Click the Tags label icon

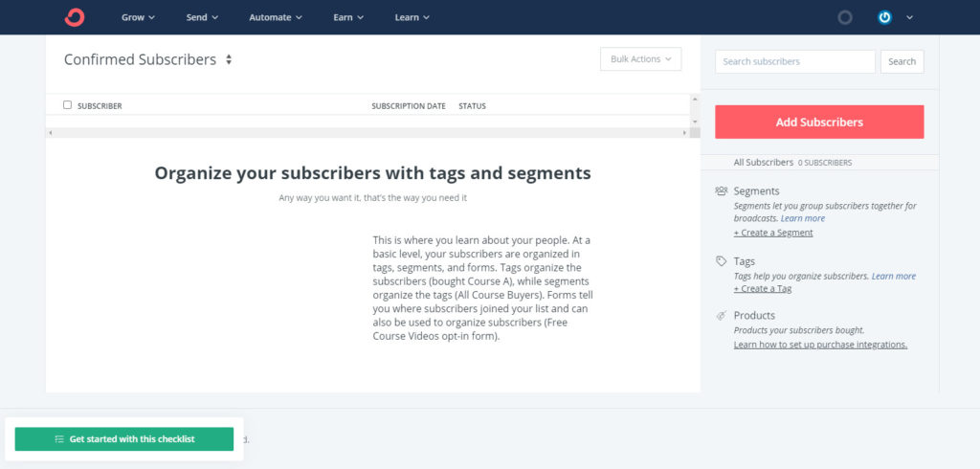click(722, 260)
